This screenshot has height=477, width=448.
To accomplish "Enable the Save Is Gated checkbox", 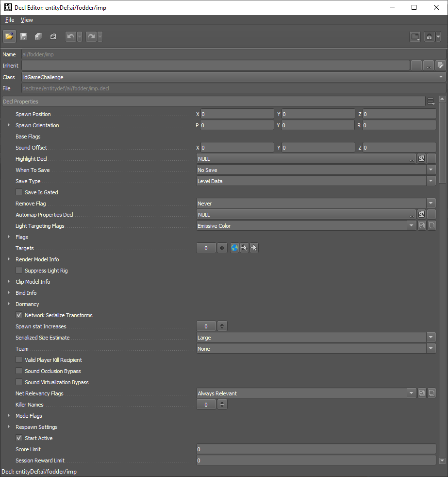I will [19, 192].
